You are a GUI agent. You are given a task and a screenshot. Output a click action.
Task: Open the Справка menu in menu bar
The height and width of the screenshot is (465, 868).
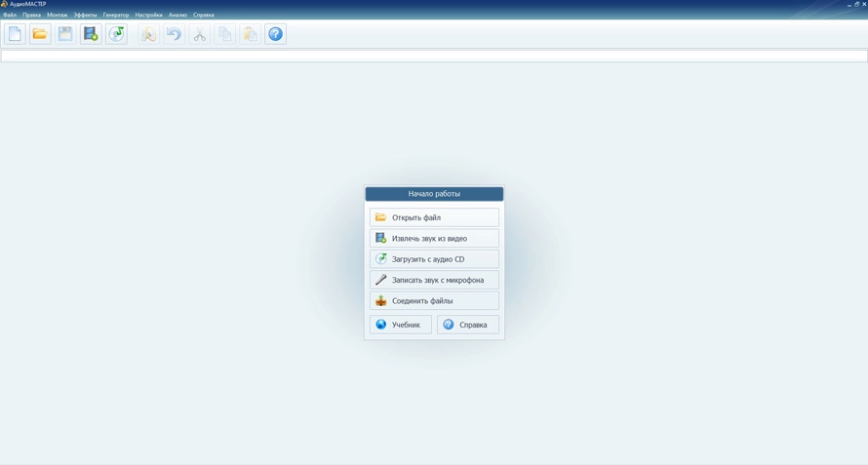tap(204, 15)
